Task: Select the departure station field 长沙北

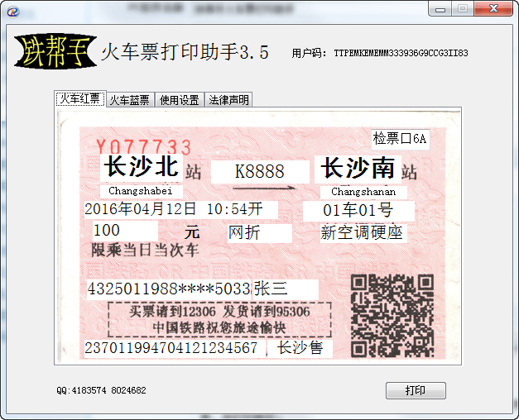Action: click(x=141, y=168)
